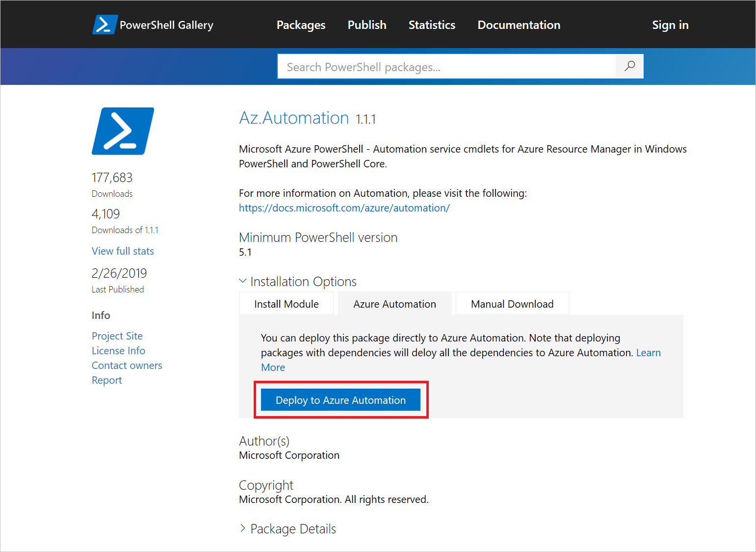Click the Contact owners link
Image resolution: width=756 pixels, height=552 pixels.
[127, 365]
